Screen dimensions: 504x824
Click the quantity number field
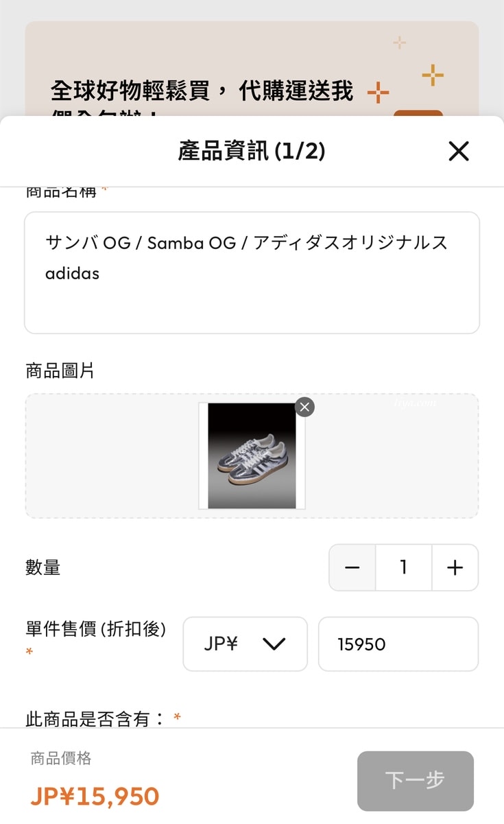[403, 567]
